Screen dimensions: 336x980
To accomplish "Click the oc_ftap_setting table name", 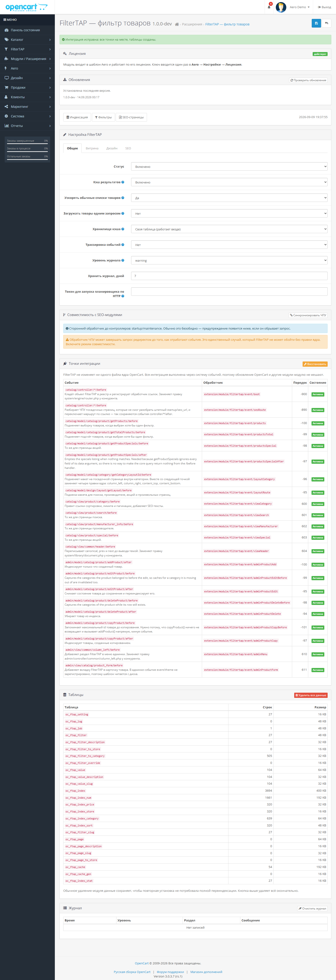I will [x=77, y=714].
